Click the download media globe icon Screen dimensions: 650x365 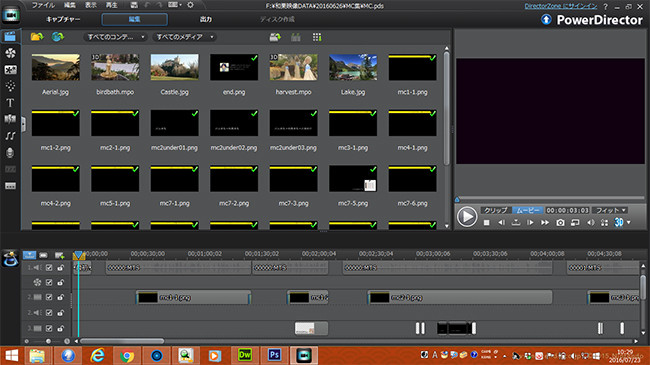[58, 37]
